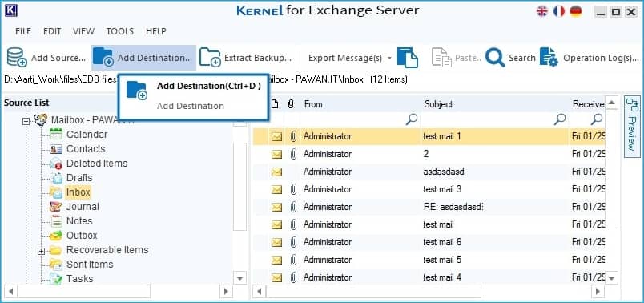Click the Received column search magnifier
The width and height of the screenshot is (644, 303).
[x=597, y=119]
